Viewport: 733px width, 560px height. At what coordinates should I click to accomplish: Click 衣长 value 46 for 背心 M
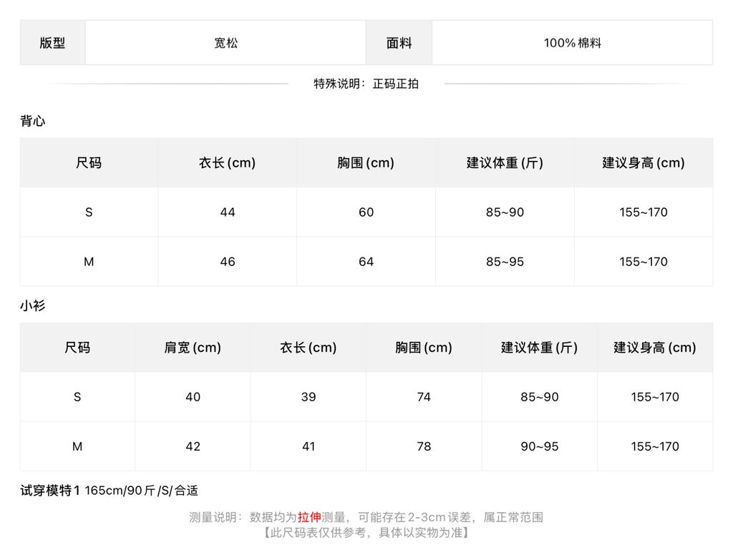coord(228,262)
